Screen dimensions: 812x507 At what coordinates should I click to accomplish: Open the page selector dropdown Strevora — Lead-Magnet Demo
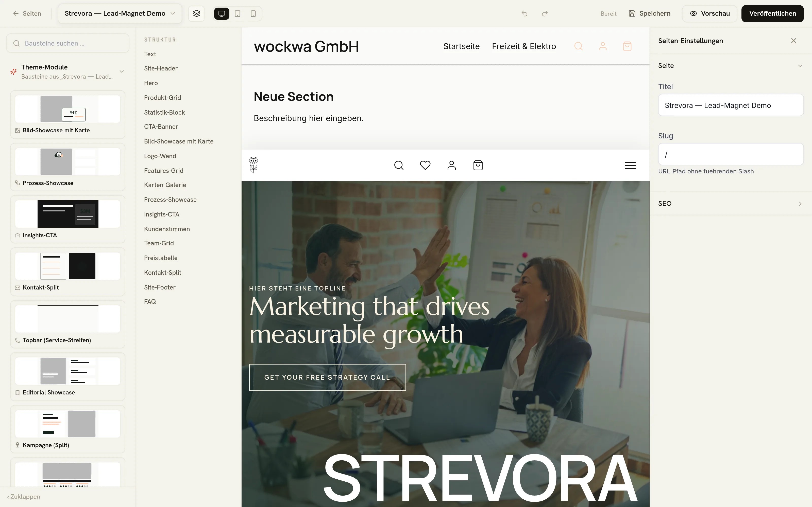point(120,13)
